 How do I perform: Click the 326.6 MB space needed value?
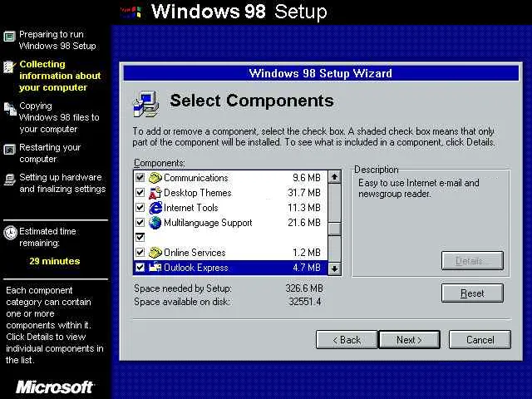304,288
